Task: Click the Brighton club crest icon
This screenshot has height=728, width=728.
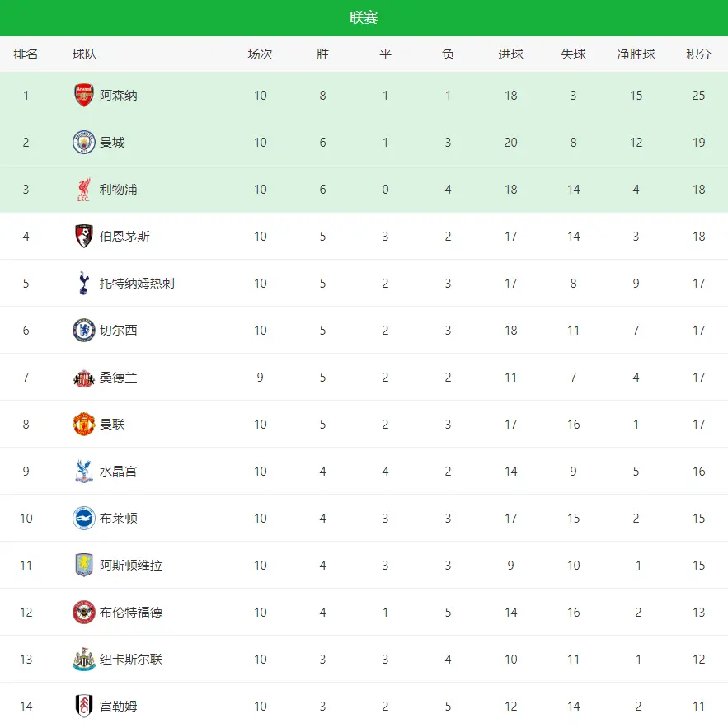Action: coord(84,519)
